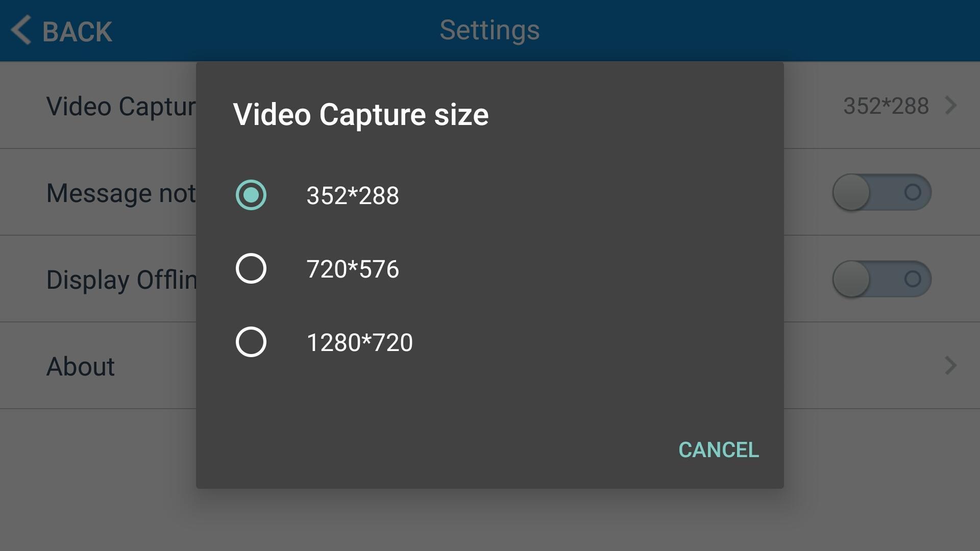Expand the About row chevron
Image resolution: width=980 pixels, height=551 pixels.
950,365
